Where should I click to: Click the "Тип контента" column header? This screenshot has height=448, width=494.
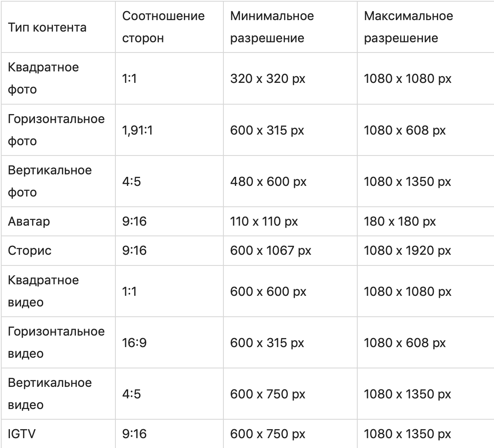47,27
